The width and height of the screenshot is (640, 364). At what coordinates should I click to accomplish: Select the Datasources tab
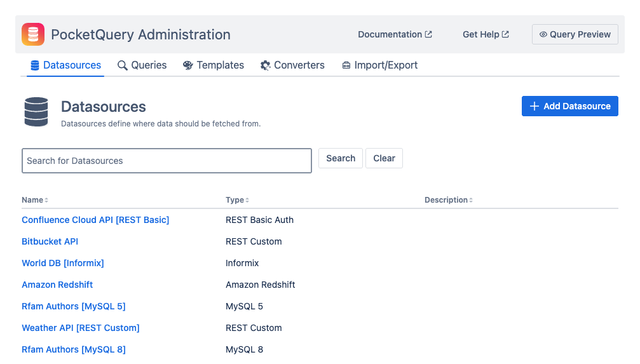point(65,65)
